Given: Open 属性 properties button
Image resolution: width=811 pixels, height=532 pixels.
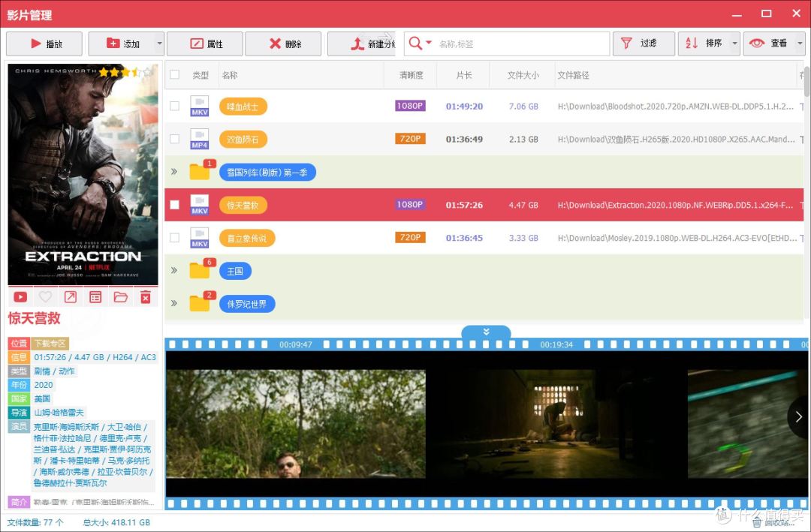Looking at the screenshot, I should pyautogui.click(x=205, y=44).
